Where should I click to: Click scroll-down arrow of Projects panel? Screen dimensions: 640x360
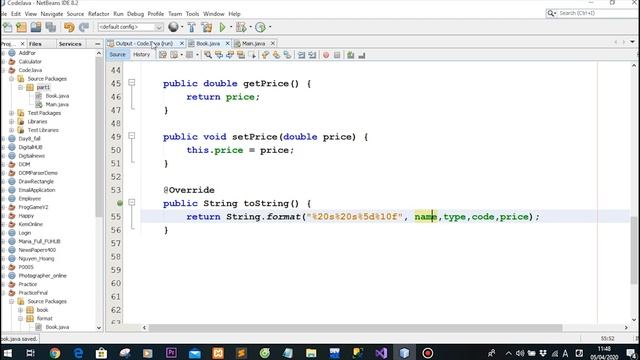[x=98, y=328]
